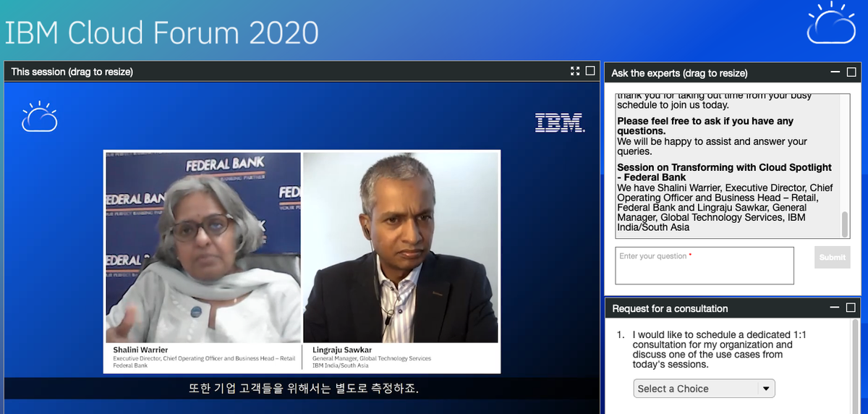Screen dimensions: 868x414
Task: Click the Request for a consultation scrollbar
Action: 856,366
